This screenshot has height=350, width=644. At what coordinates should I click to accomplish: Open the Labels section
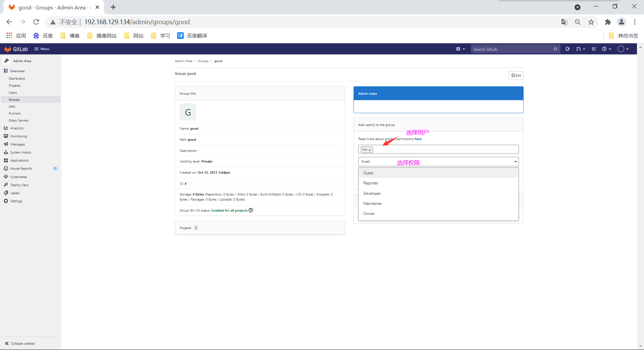[x=15, y=193]
